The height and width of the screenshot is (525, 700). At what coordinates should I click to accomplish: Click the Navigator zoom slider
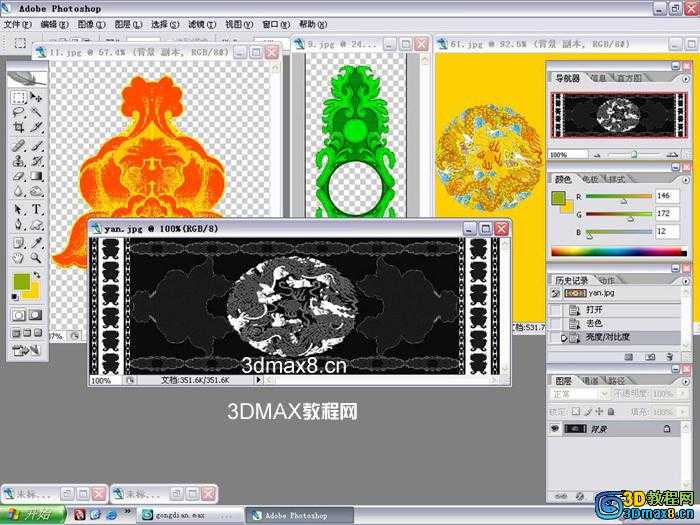point(634,154)
